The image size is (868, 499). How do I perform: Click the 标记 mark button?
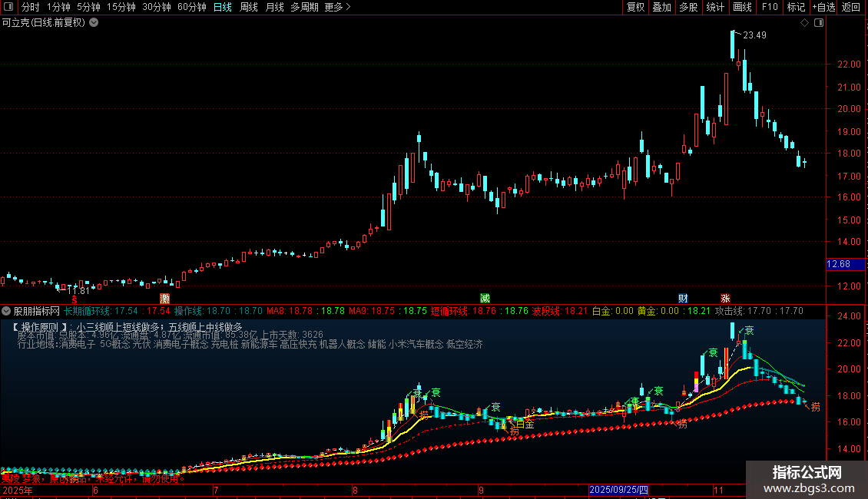tap(796, 7)
